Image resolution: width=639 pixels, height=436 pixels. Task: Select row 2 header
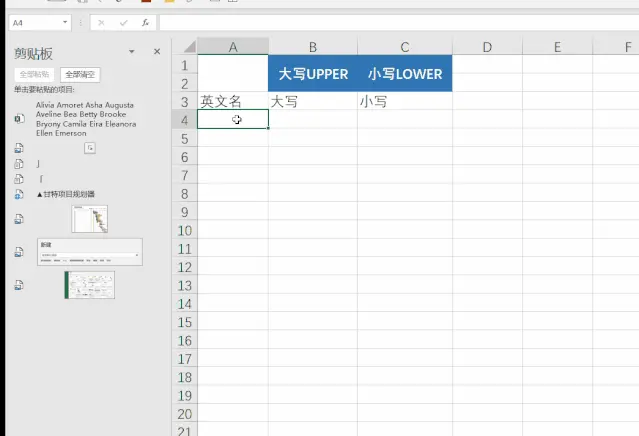(185, 83)
